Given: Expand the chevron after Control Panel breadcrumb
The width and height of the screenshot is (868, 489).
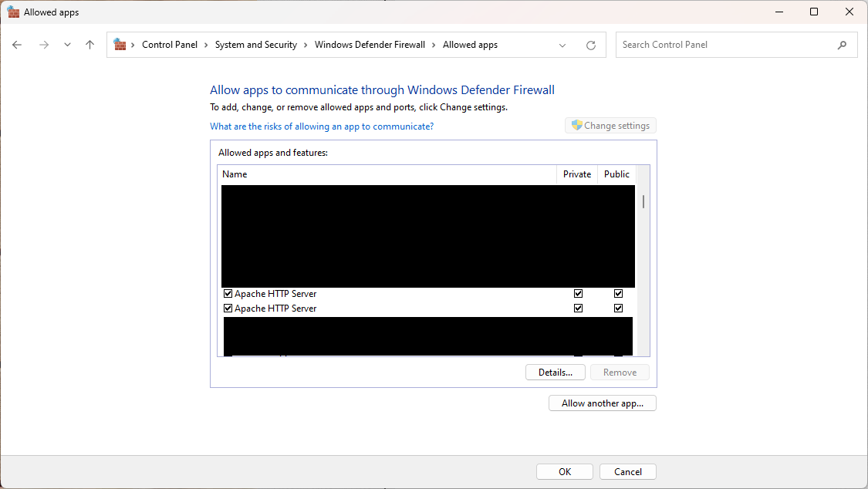Looking at the screenshot, I should pyautogui.click(x=206, y=45).
